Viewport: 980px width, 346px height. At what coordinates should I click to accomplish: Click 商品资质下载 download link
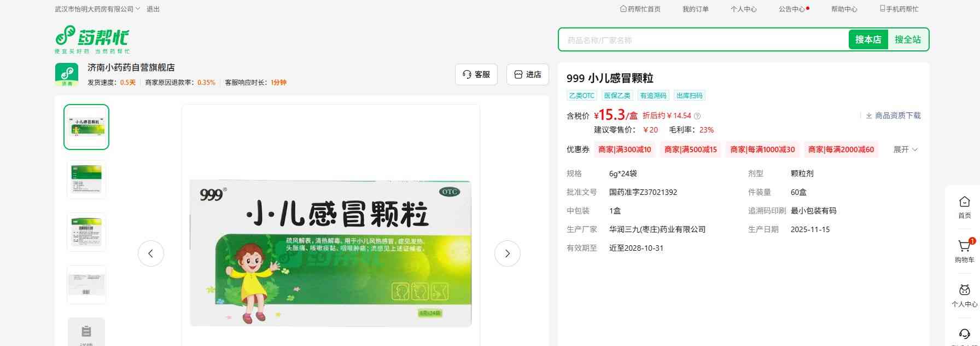click(893, 116)
